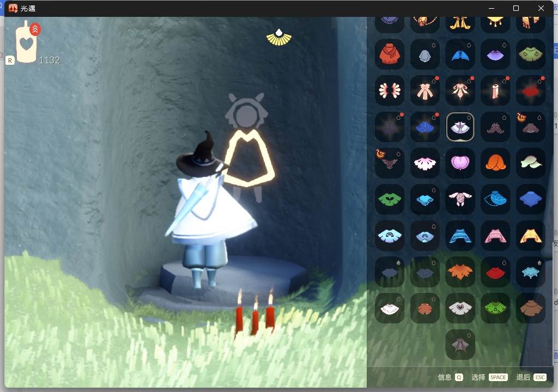Pick the small grey cape in the red-orange cape's row

(x=425, y=54)
